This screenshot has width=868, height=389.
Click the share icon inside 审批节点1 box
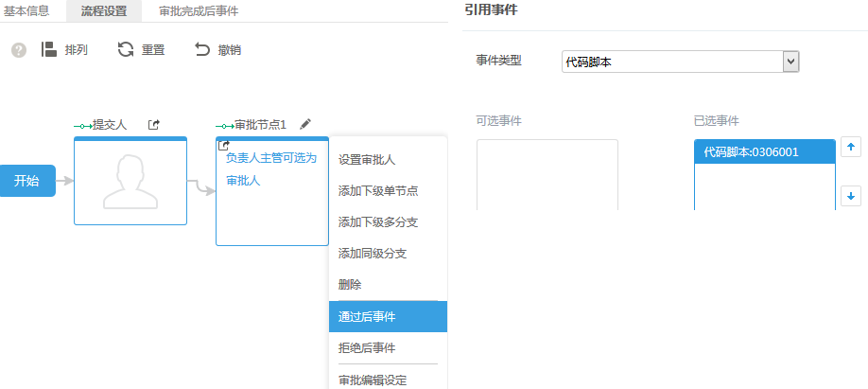(224, 146)
